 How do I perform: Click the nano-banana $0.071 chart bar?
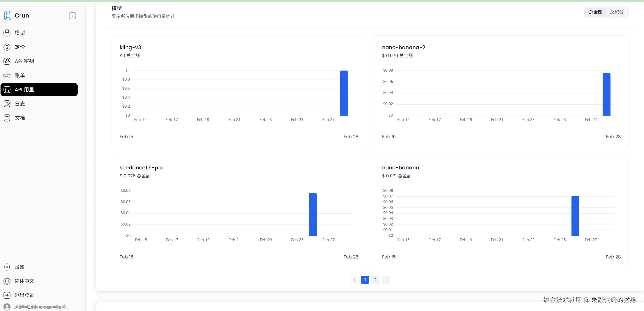point(575,216)
